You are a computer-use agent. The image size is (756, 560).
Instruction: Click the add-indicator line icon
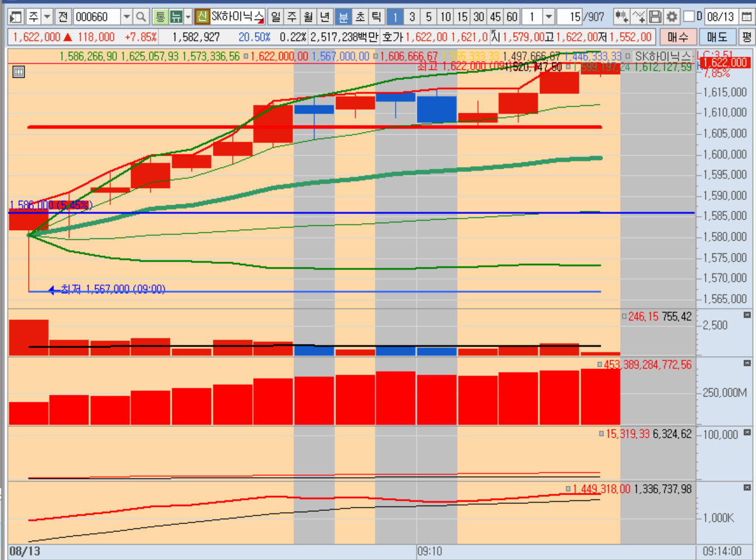pos(639,17)
